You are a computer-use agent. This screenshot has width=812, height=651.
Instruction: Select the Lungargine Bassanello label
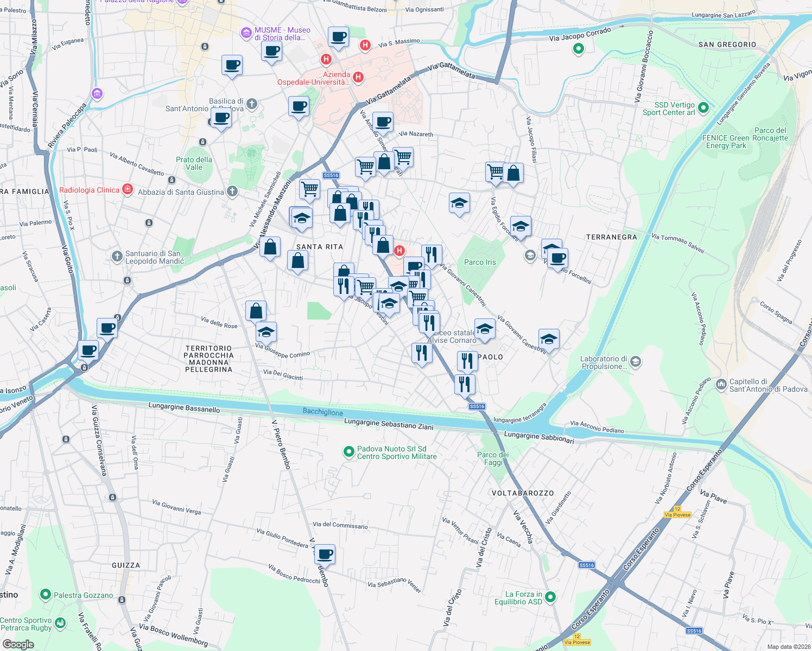click(x=184, y=408)
